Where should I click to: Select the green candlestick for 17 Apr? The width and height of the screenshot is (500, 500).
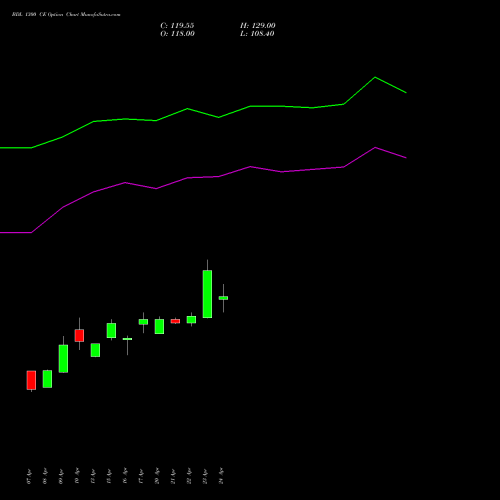coord(143,322)
